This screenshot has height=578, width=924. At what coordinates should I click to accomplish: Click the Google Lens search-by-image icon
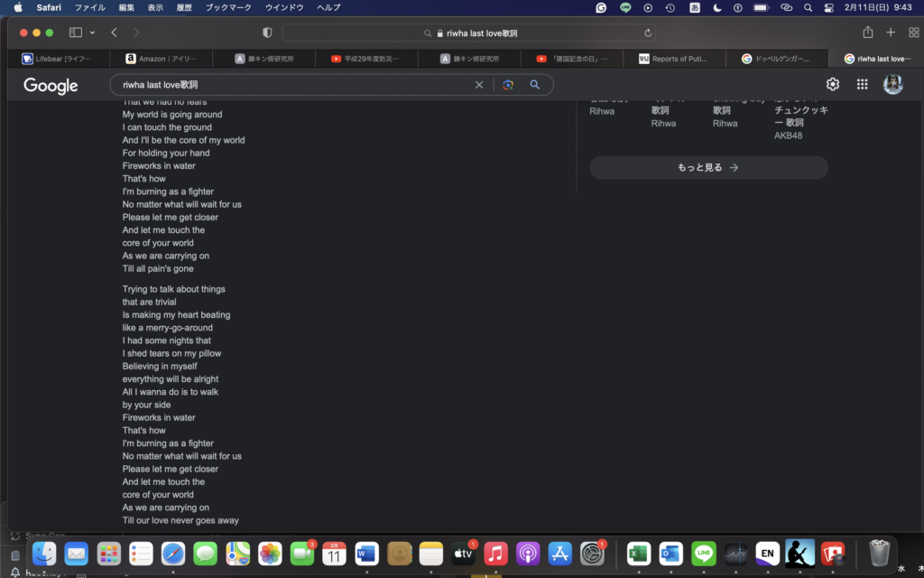pyautogui.click(x=508, y=85)
